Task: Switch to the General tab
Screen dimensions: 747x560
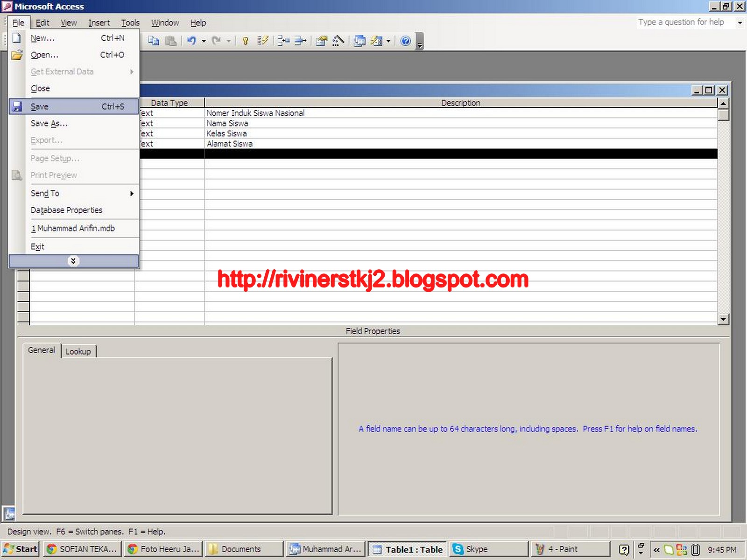Action: click(x=42, y=350)
